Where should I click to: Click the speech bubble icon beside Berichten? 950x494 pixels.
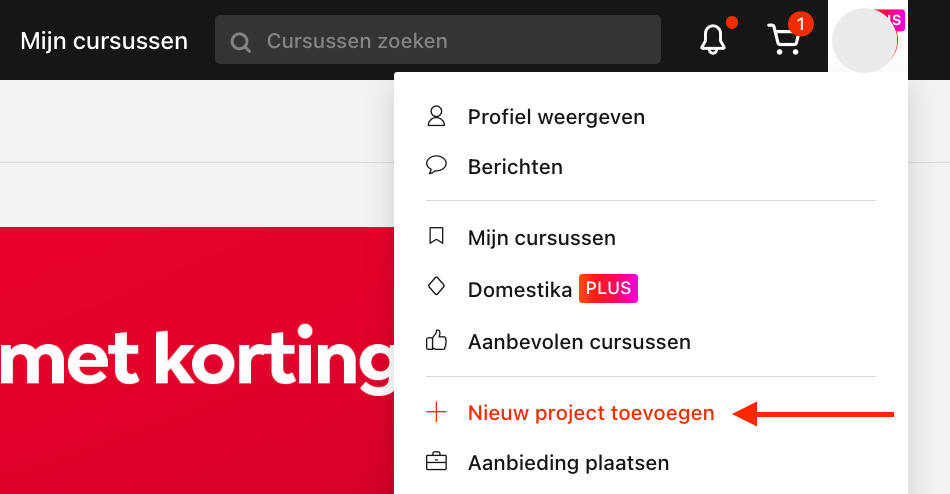[x=436, y=165]
